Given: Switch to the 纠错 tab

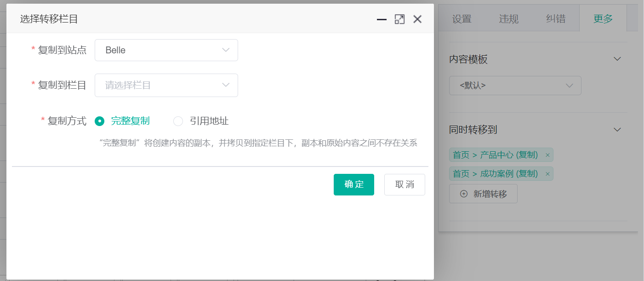Looking at the screenshot, I should point(555,19).
